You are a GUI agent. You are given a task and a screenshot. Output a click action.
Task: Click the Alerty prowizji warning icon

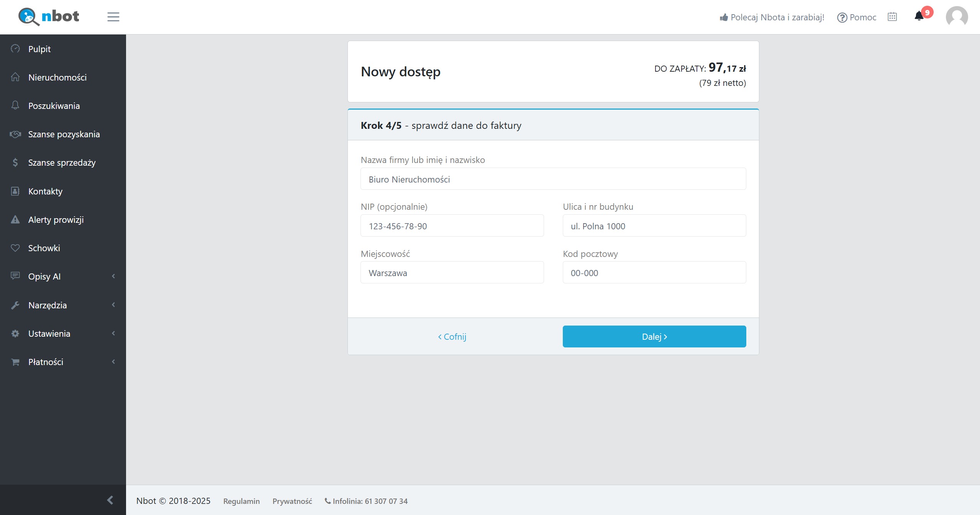pos(15,220)
